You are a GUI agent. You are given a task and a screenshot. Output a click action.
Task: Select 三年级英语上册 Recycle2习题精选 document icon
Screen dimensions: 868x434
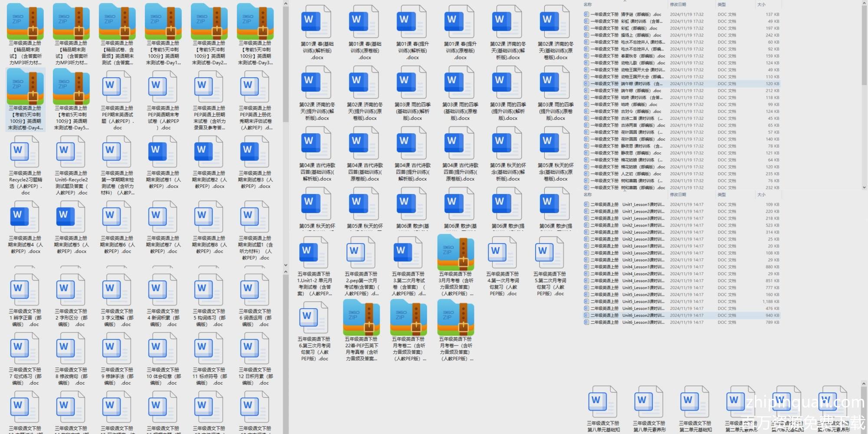point(25,152)
